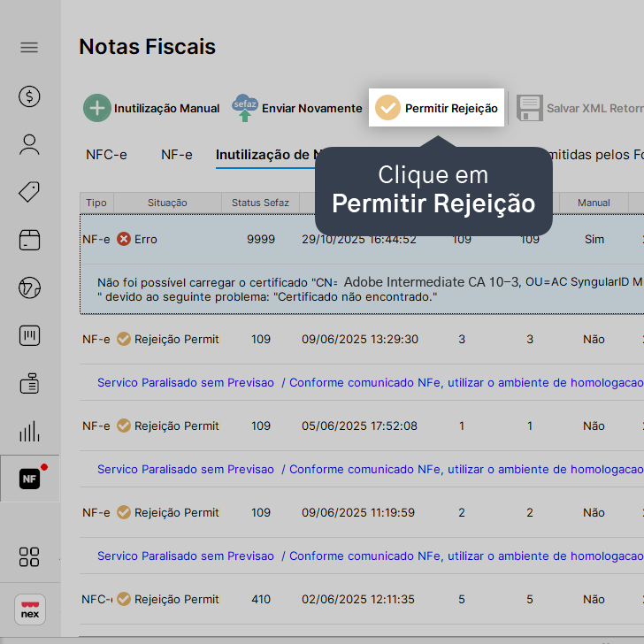This screenshot has height=644, width=644.
Task: Click the green plus Inutilização Manual icon
Action: (x=97, y=108)
